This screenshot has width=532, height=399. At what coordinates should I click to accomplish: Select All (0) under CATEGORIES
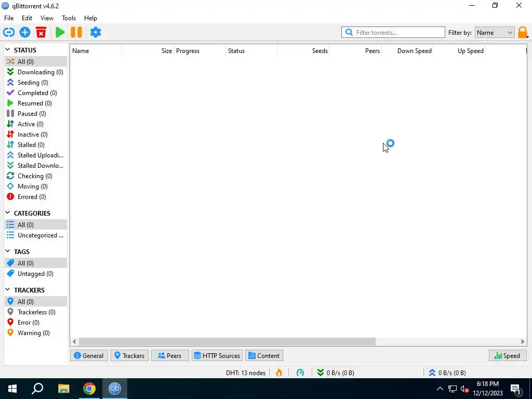36,224
